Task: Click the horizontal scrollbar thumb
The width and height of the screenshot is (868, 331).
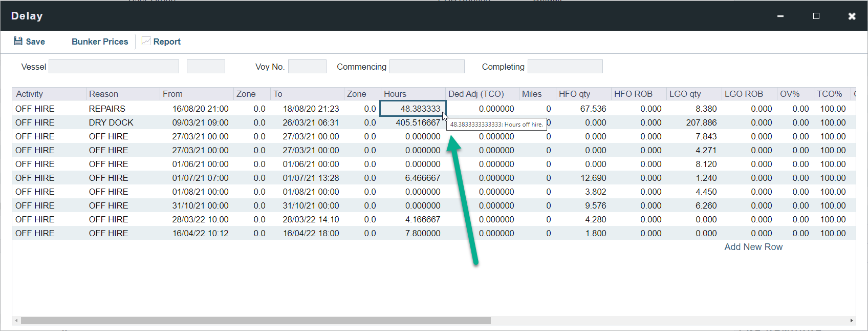Action: click(x=256, y=321)
